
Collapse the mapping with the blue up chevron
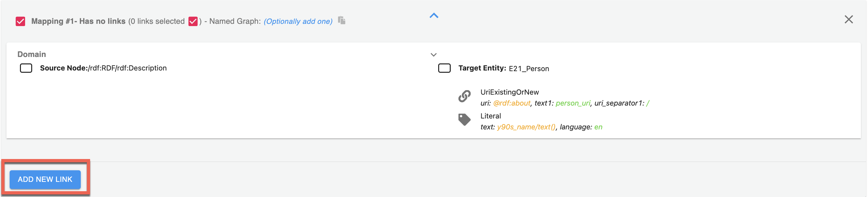tap(434, 15)
